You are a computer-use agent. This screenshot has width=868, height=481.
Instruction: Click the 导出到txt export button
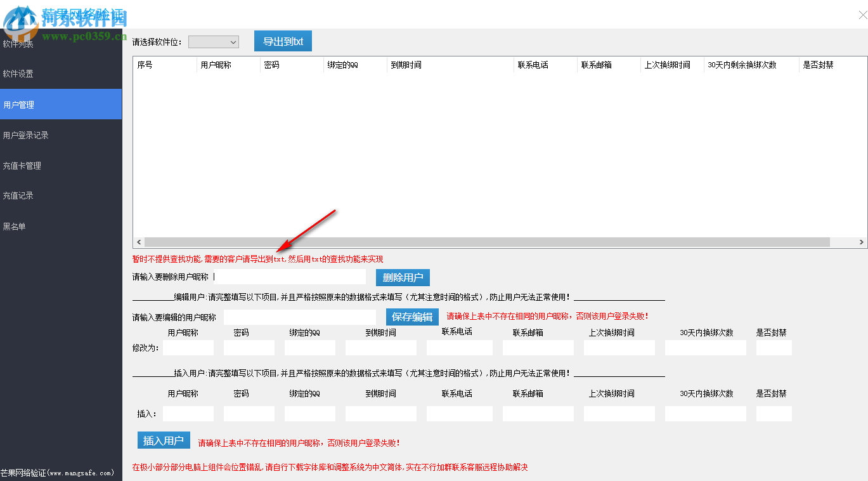point(283,41)
